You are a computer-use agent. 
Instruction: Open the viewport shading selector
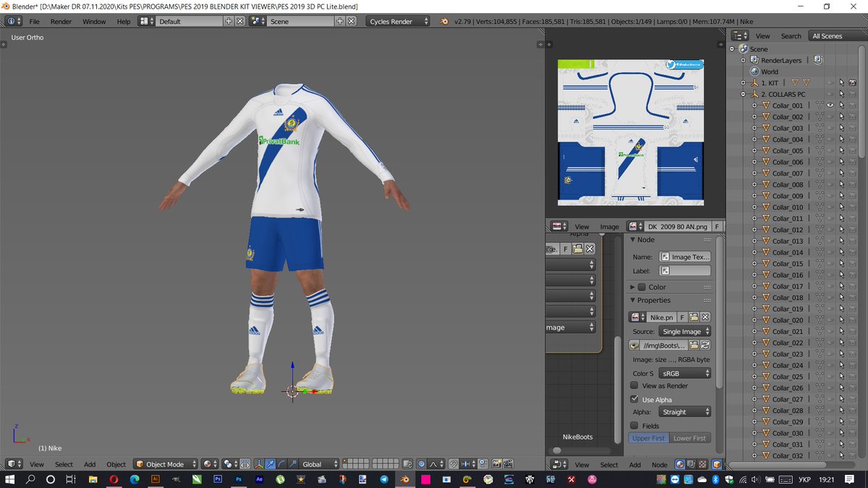tap(210, 464)
